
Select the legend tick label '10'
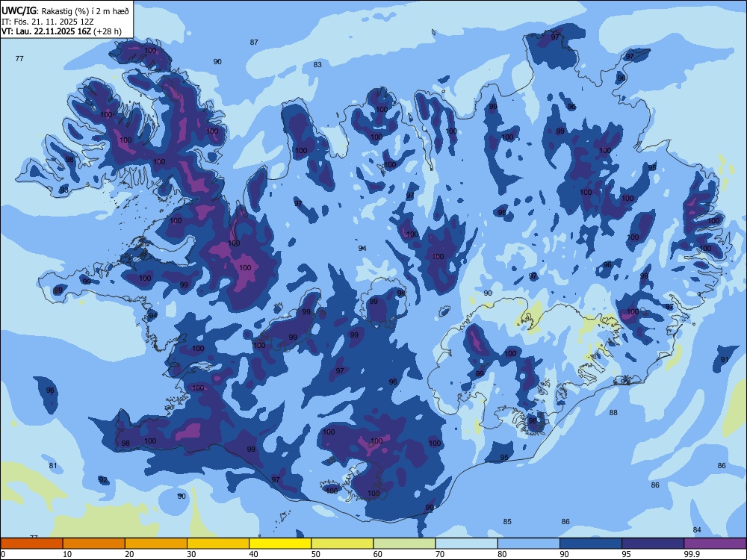67,554
